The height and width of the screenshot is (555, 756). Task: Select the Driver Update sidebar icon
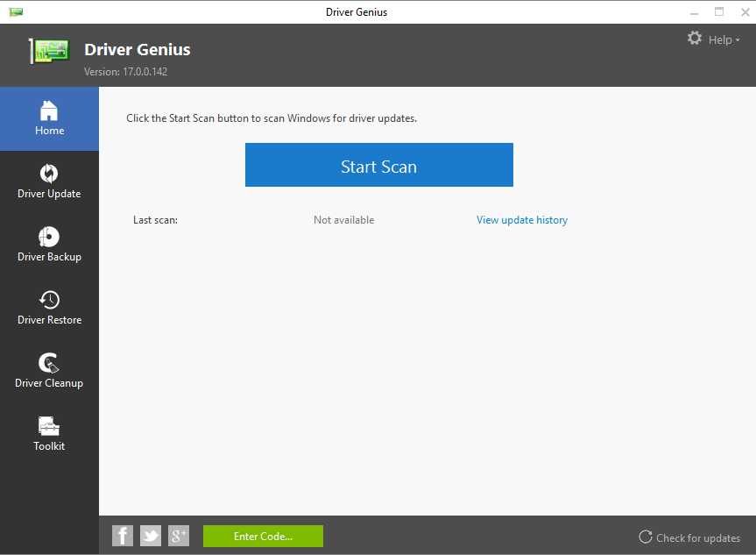click(x=49, y=181)
